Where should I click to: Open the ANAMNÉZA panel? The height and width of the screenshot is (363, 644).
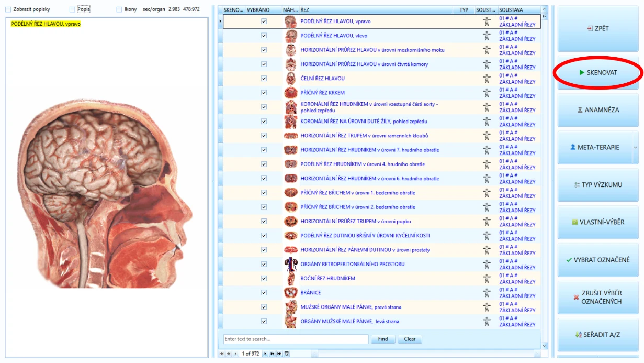coord(598,110)
